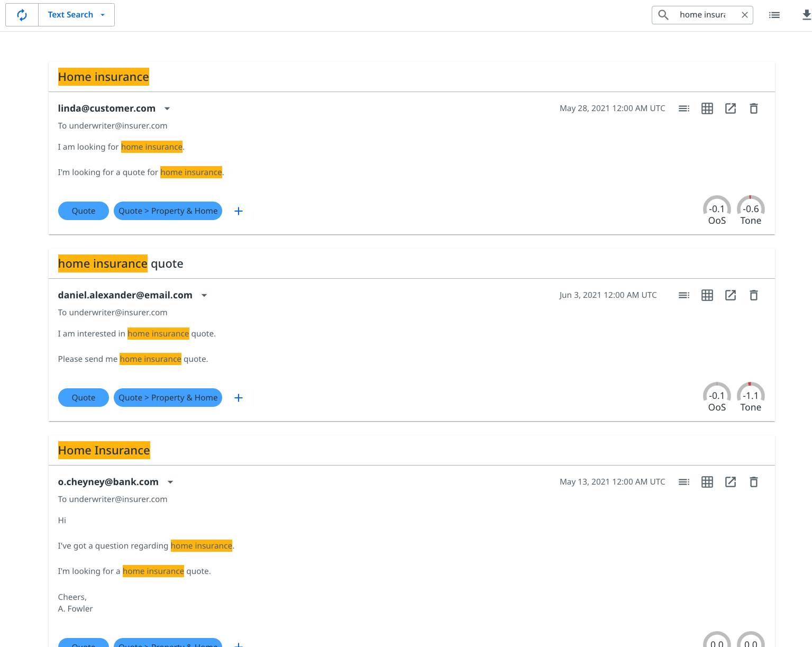Select the Quote tag on linda's email
Image resolution: width=812 pixels, height=647 pixels.
click(83, 211)
